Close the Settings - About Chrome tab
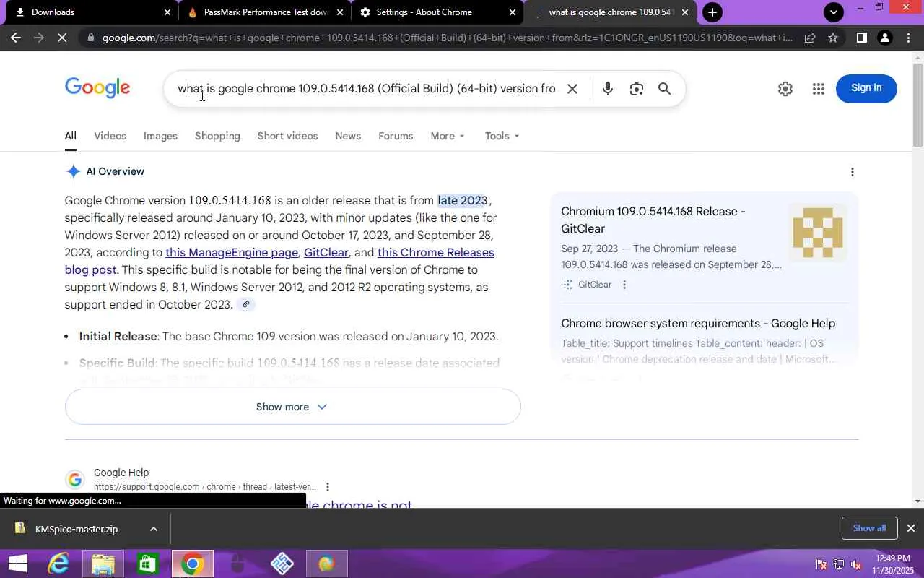The width and height of the screenshot is (924, 578). [513, 12]
